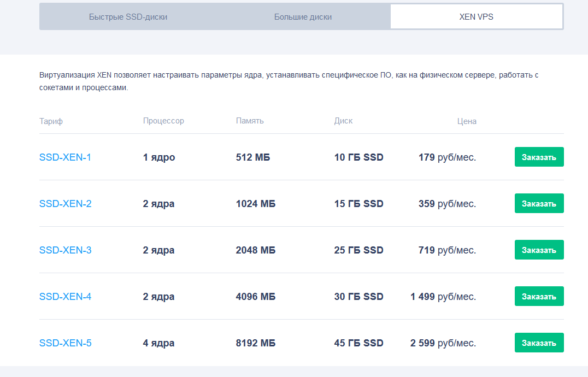The image size is (588, 377).
Task: Open the SSD-XEN-2 plan link
Action: coord(65,204)
